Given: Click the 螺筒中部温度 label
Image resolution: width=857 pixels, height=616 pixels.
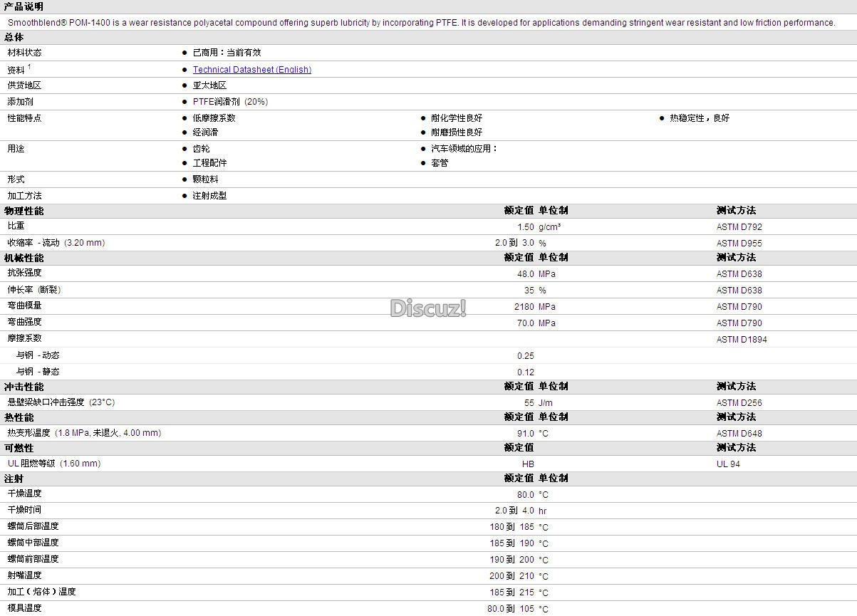Looking at the screenshot, I should [33, 543].
